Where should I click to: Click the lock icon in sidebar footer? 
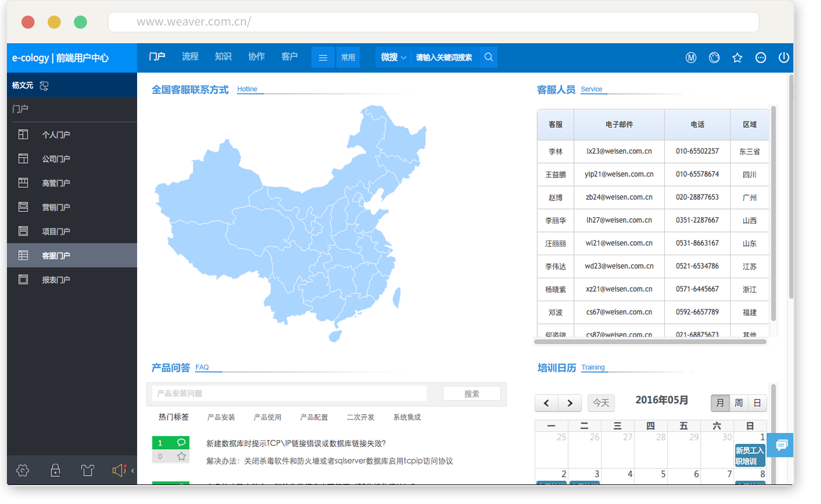click(55, 471)
